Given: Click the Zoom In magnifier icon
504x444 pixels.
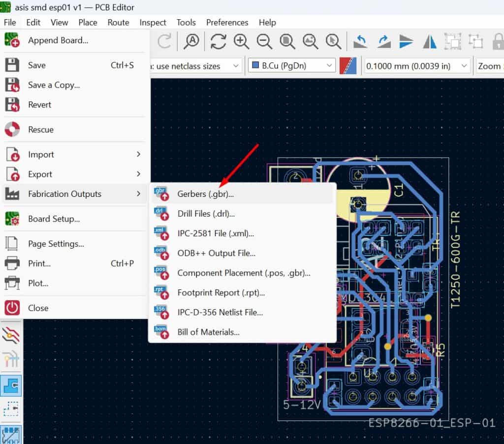Looking at the screenshot, I should (241, 42).
